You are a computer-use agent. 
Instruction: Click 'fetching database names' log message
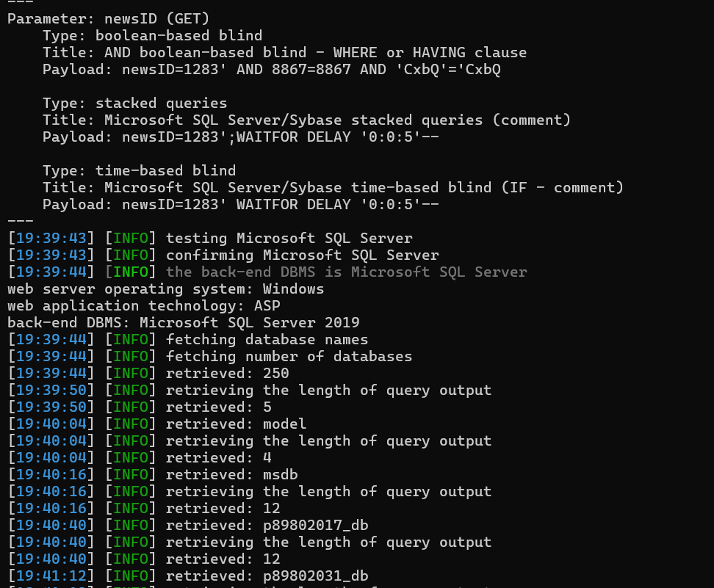(x=267, y=339)
